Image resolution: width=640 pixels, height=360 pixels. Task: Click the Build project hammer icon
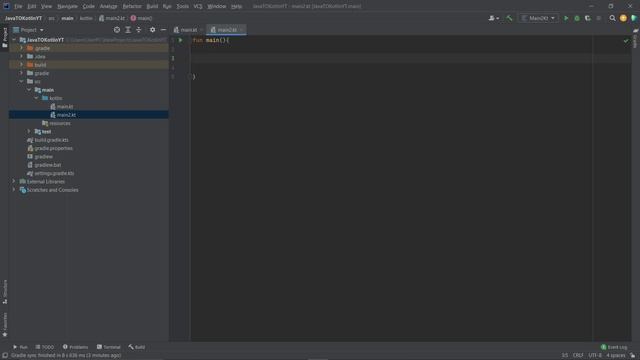coord(509,18)
